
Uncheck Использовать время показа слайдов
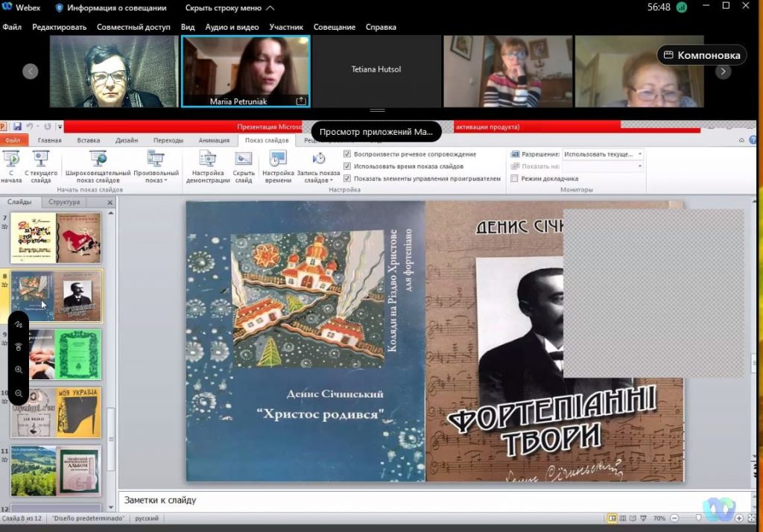coord(348,166)
